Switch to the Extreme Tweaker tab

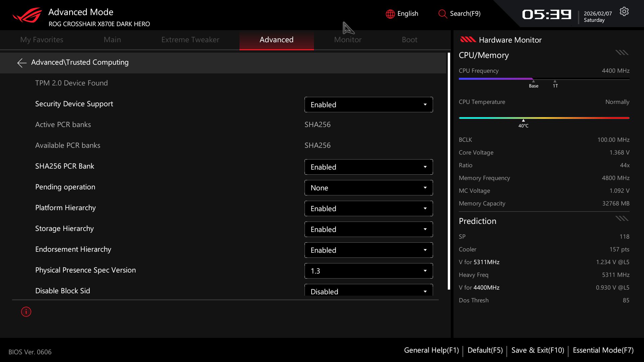190,40
